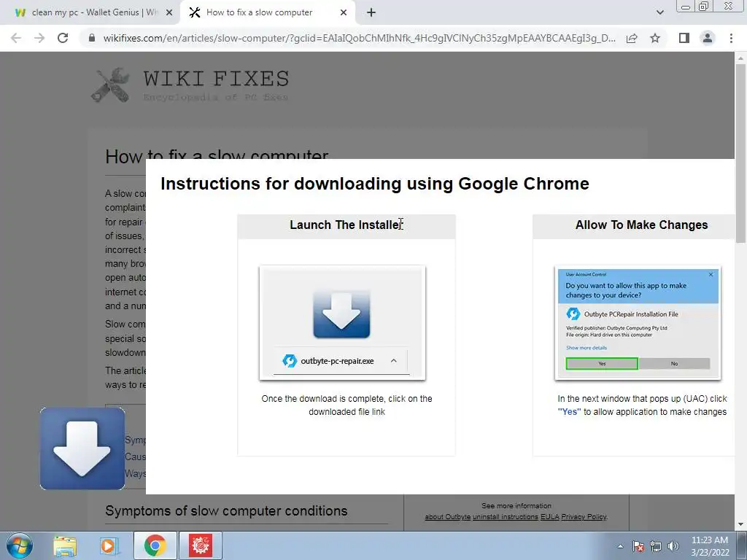
Task: Click the Chrome taskbar icon
Action: tap(155, 545)
